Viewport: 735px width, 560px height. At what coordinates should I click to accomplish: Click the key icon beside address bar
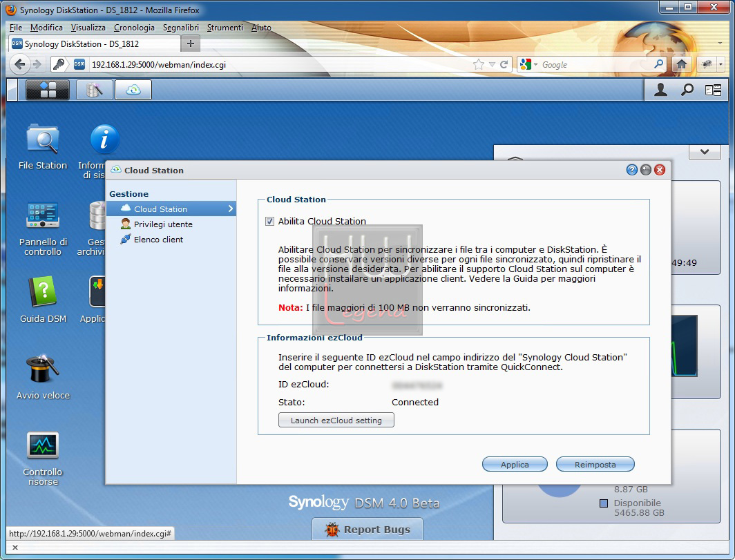pyautogui.click(x=59, y=64)
